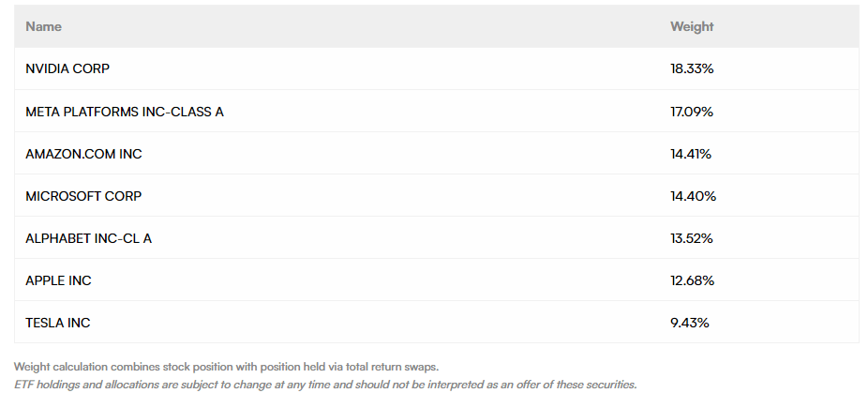This screenshot has width=868, height=393.
Task: Select the 14.40% weight for Microsoft
Action: (693, 196)
